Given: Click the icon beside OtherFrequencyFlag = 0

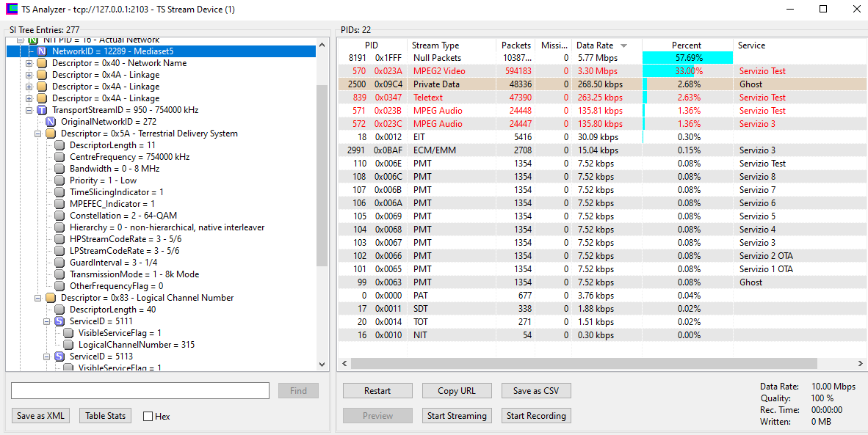Looking at the screenshot, I should 59,286.
